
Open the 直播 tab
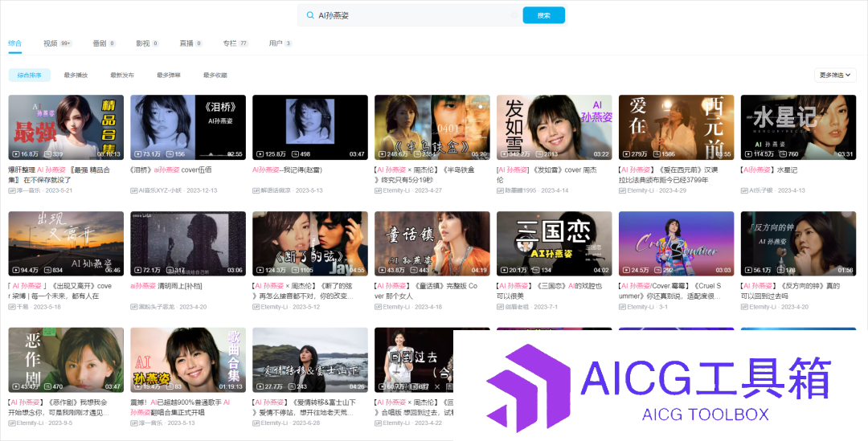point(190,43)
